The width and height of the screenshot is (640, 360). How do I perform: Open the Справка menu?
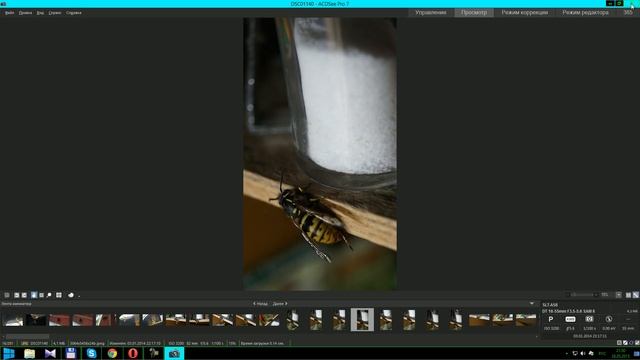coord(74,13)
